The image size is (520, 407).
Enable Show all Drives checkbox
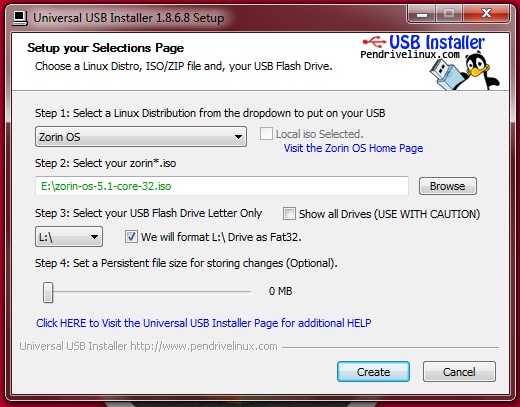coord(289,213)
